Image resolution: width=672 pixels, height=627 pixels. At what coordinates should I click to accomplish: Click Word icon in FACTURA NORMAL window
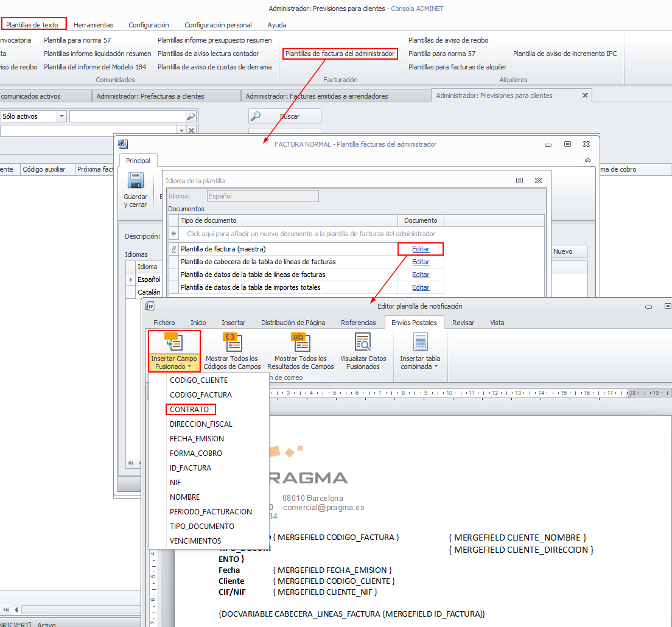coord(123,144)
